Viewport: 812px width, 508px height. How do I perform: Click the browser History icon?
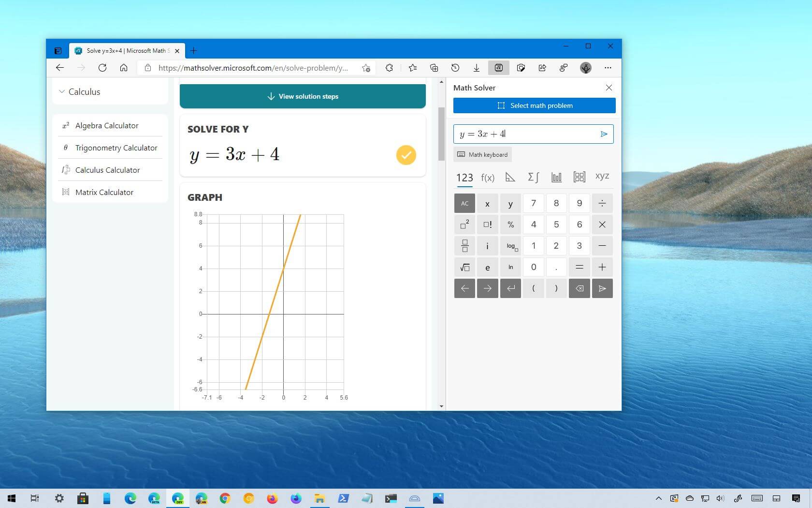pos(455,68)
